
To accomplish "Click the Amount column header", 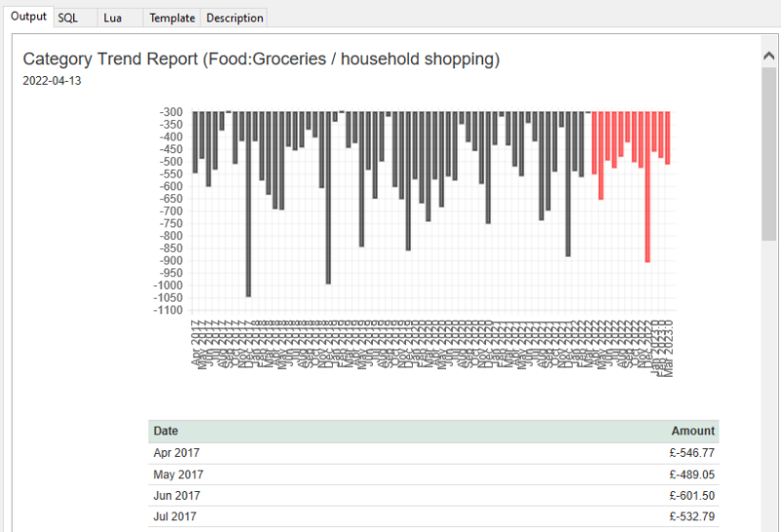I will 692,430.
